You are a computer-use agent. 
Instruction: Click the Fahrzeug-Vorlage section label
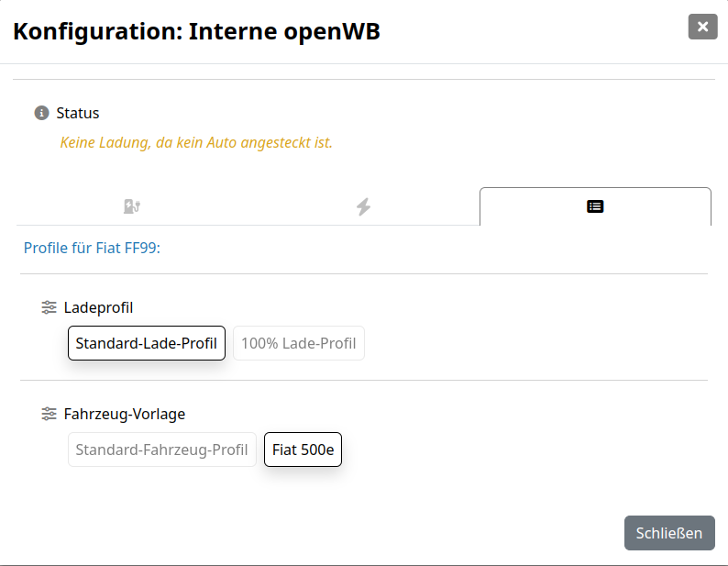click(x=125, y=414)
